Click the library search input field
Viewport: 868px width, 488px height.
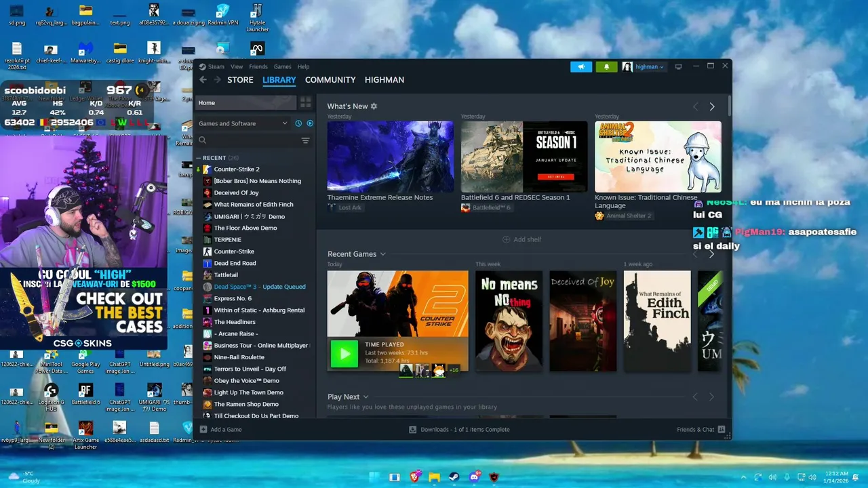coord(253,140)
